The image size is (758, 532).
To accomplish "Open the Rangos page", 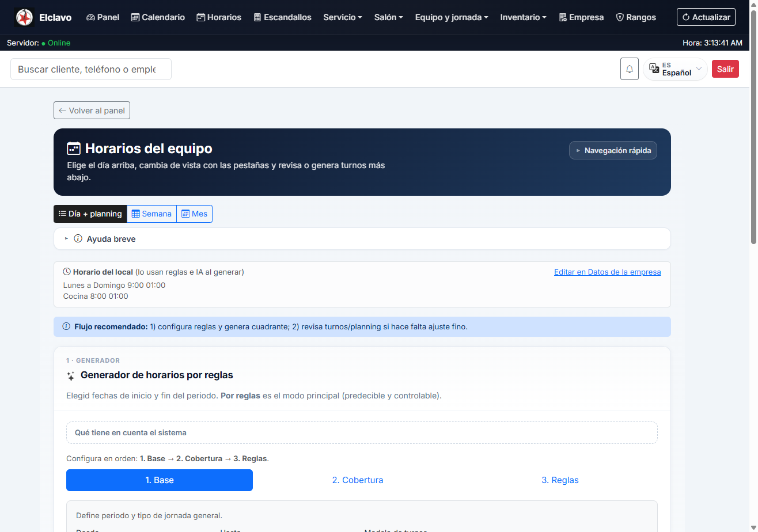I will coord(636,17).
